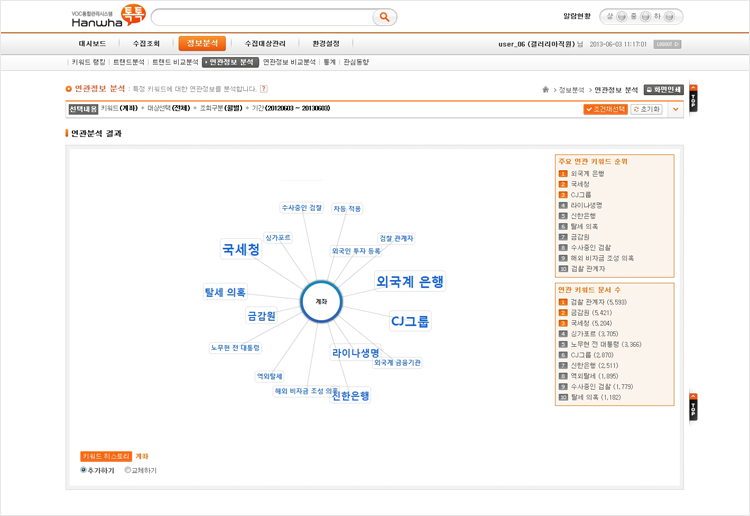Click into the top search field
The height and width of the screenshot is (516, 750).
[x=263, y=17]
